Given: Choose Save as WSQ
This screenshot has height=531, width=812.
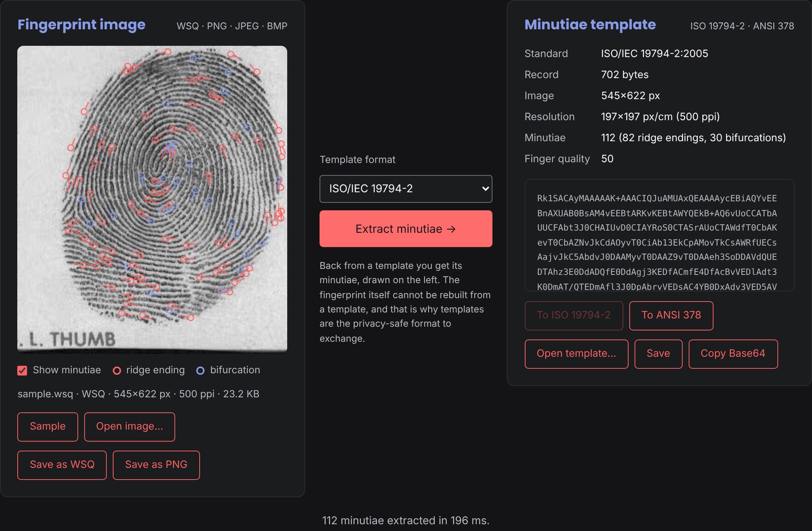Looking at the screenshot, I should pyautogui.click(x=62, y=465).
